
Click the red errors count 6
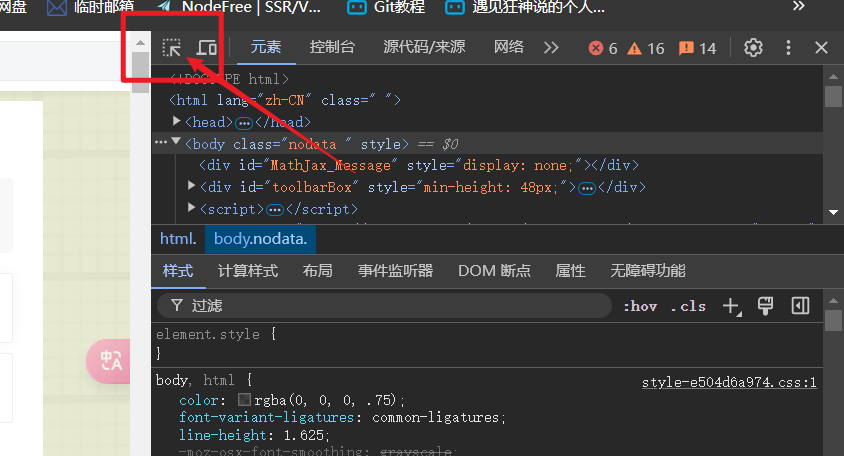click(603, 48)
